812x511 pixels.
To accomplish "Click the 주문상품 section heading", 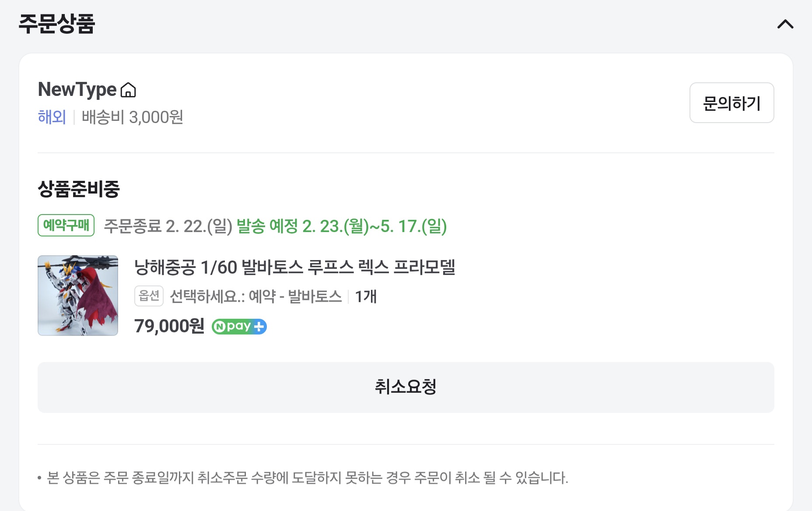I will coord(57,24).
